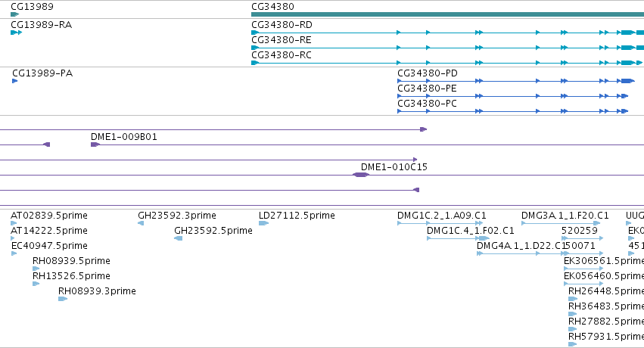
Task: Click protein CG34380-PD label
Action: click(428, 73)
